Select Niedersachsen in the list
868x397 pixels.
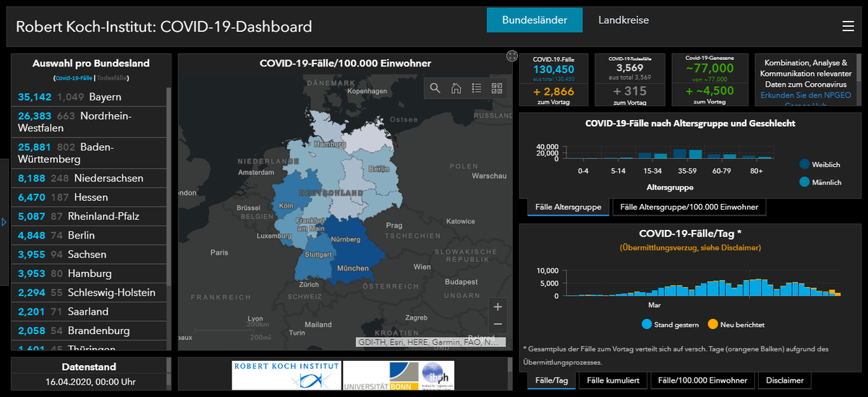[x=89, y=179]
